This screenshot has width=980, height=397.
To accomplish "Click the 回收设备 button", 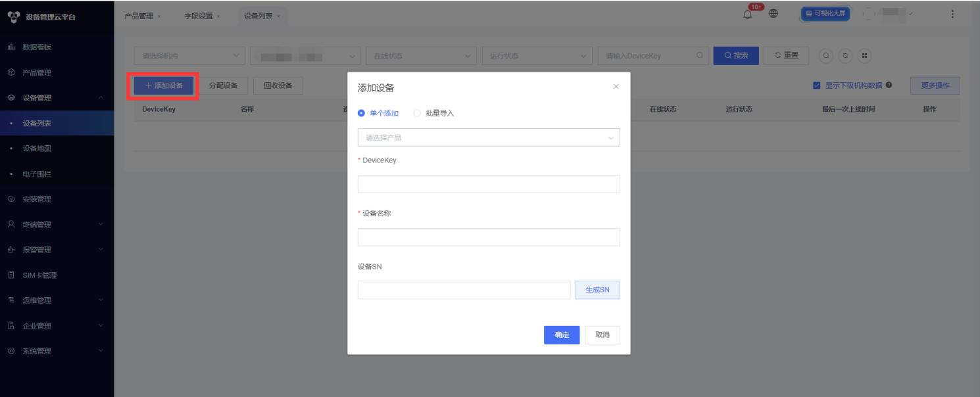I will [x=278, y=85].
